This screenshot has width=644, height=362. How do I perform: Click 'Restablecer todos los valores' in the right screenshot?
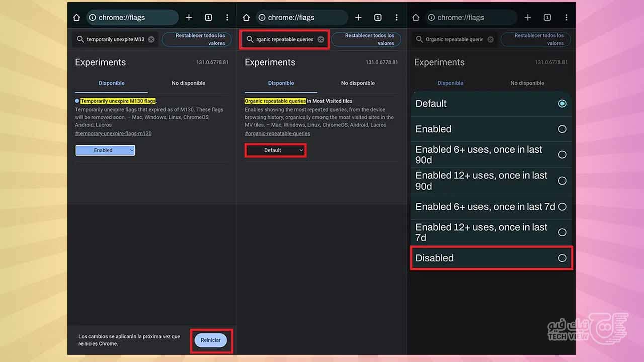click(536, 39)
